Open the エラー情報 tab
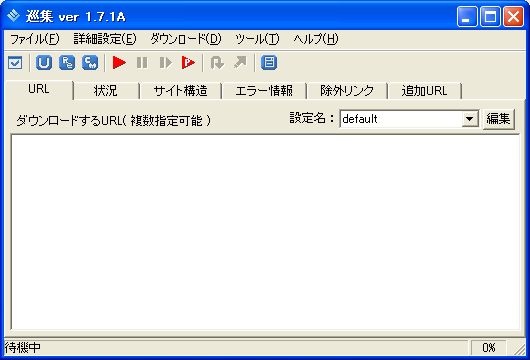Image resolution: width=530 pixels, height=360 pixels. tap(264, 91)
